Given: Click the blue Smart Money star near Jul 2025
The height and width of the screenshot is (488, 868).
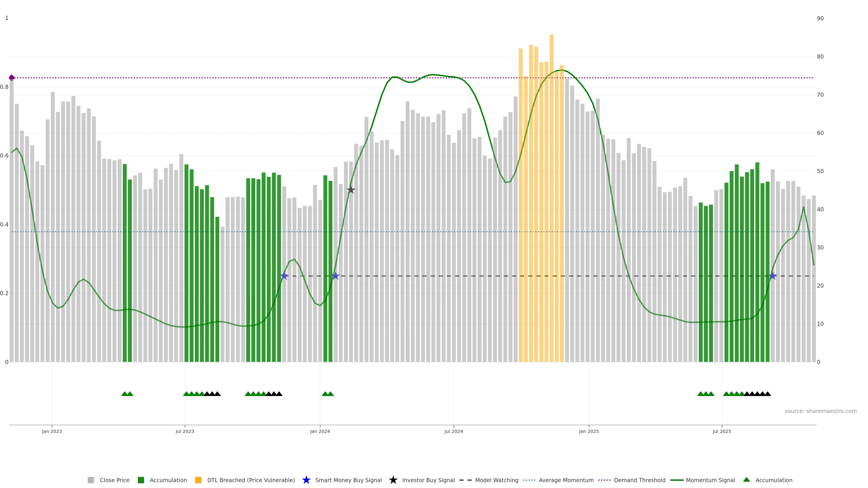Looking at the screenshot, I should coord(773,276).
